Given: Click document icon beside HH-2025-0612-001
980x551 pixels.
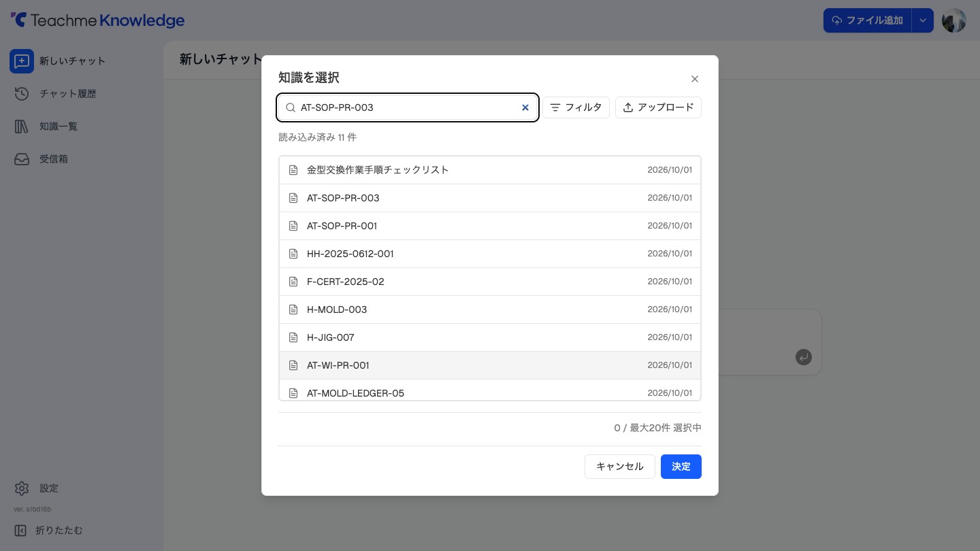Looking at the screenshot, I should pos(293,254).
